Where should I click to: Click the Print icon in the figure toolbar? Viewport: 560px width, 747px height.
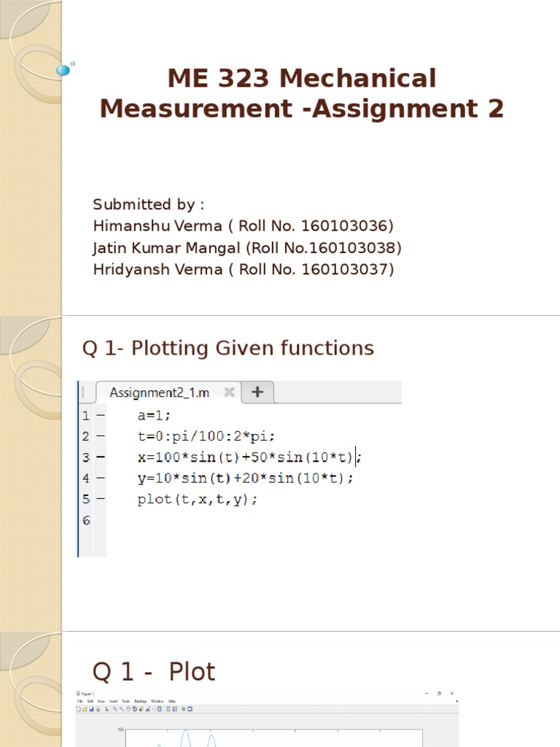coord(98,709)
